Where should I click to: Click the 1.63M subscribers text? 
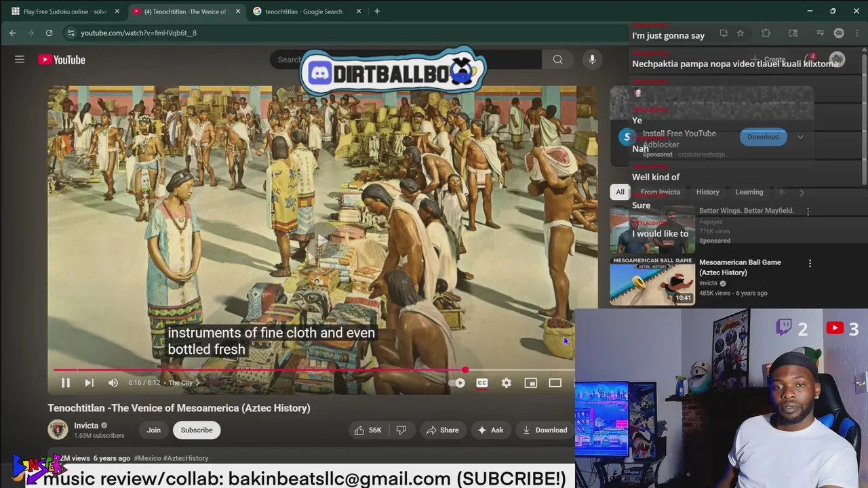[x=99, y=436]
